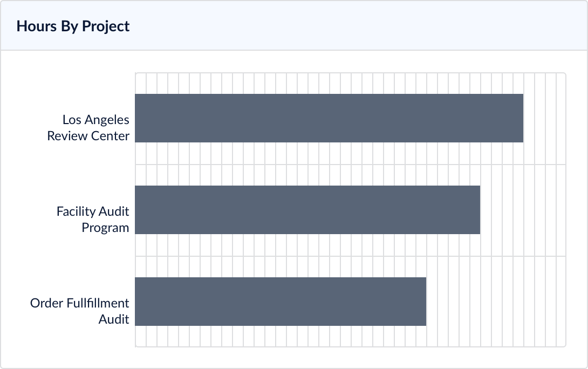Click grid strip above the Los Angeles bar
This screenshot has width=588, height=369.
click(350, 84)
